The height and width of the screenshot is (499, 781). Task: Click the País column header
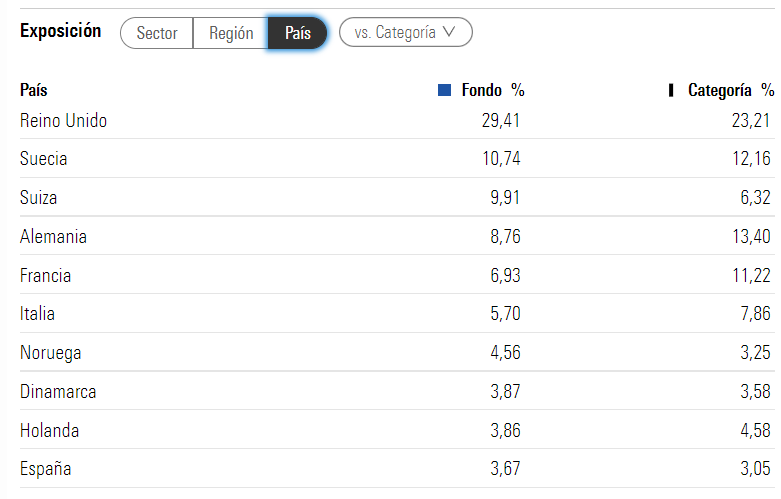click(34, 90)
